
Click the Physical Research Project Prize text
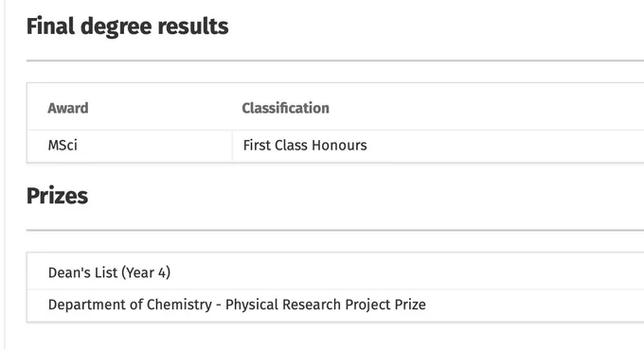(x=326, y=305)
